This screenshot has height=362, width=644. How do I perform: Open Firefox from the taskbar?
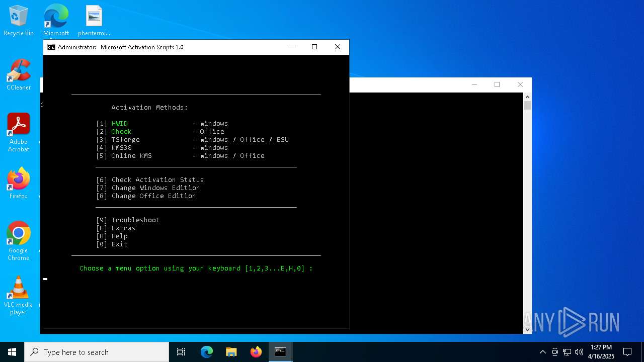click(x=256, y=352)
